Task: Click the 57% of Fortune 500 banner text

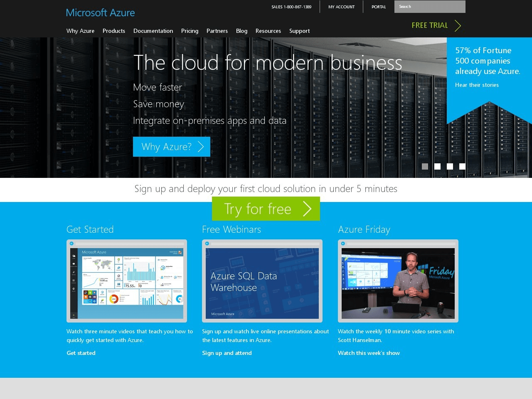Action: point(488,61)
